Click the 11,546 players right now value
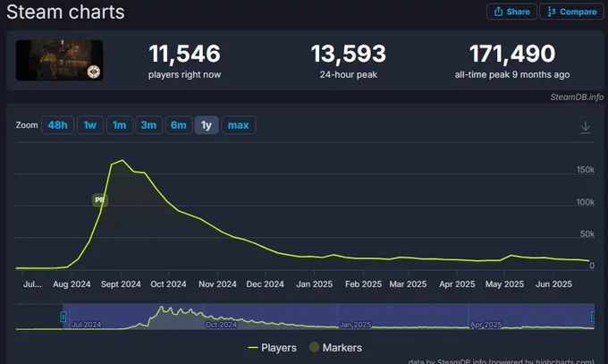Image resolution: width=608 pixels, height=364 pixels. point(184,54)
